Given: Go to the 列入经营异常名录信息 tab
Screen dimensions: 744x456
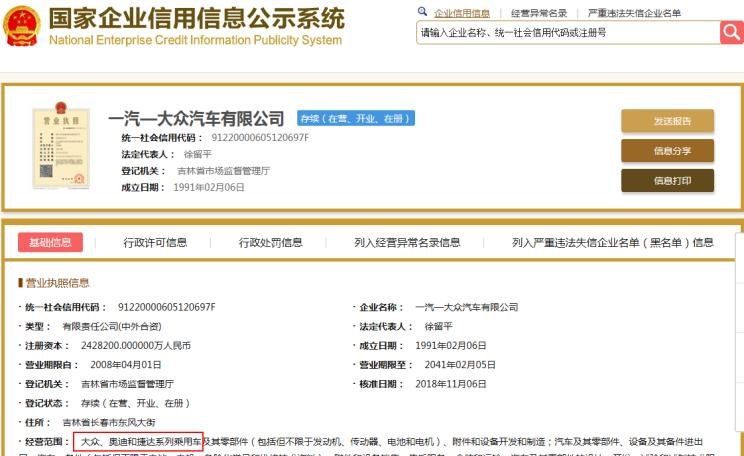Looking at the screenshot, I should coord(407,242).
